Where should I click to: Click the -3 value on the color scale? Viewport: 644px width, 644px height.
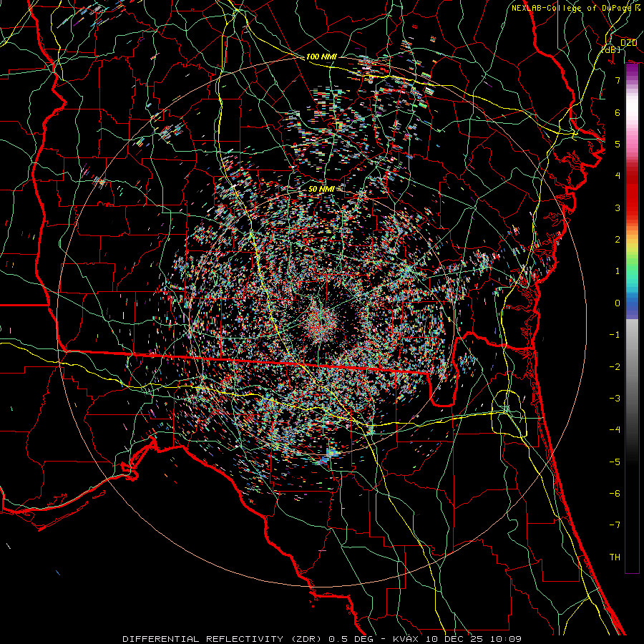click(x=615, y=398)
